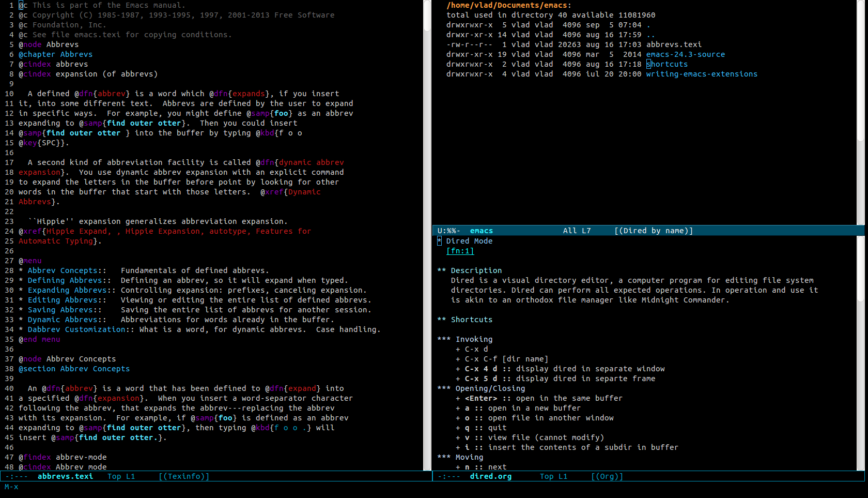Click the (Texinfo) major mode indicator
868x498 pixels.
[184, 476]
